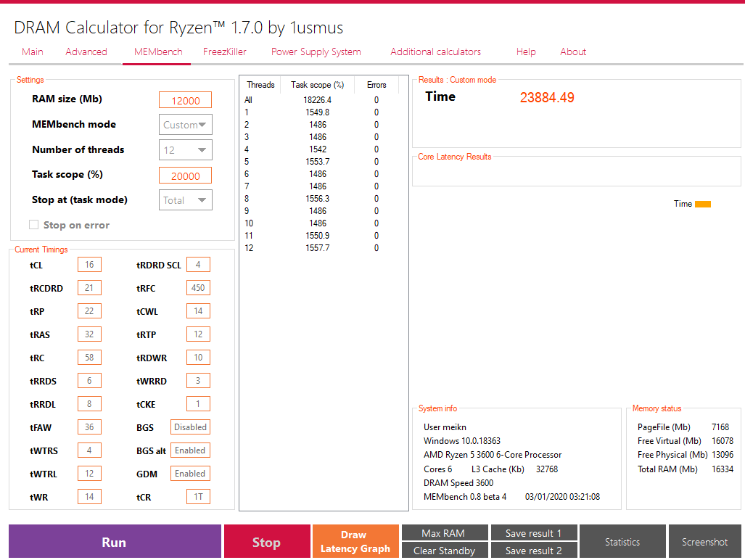
Task: Open the Help tab
Action: pyautogui.click(x=525, y=52)
